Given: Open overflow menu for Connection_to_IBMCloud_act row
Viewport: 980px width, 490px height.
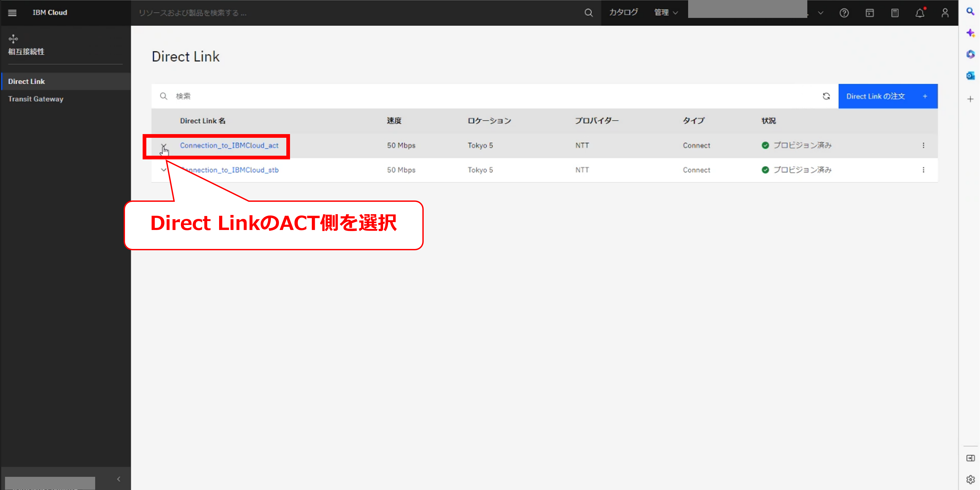Looking at the screenshot, I should point(923,145).
